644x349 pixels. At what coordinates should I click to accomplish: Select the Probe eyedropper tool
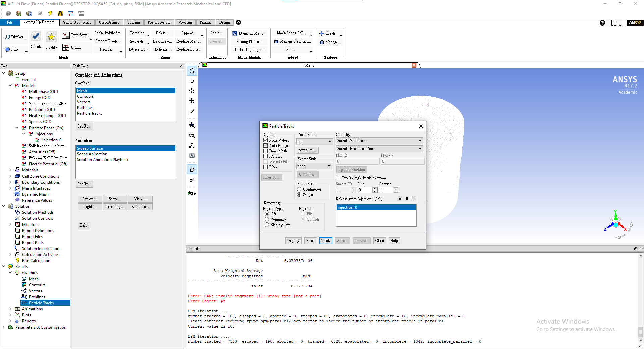coord(192,111)
